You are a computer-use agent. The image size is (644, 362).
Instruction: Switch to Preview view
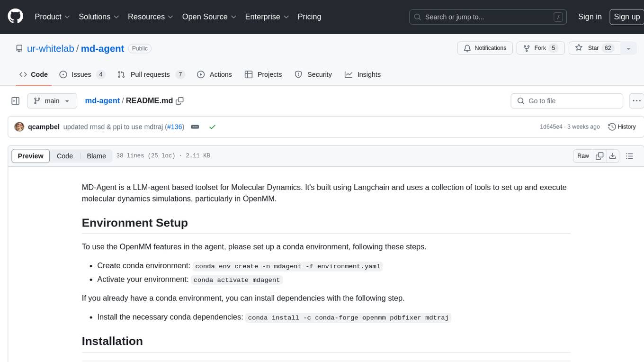[x=30, y=156]
